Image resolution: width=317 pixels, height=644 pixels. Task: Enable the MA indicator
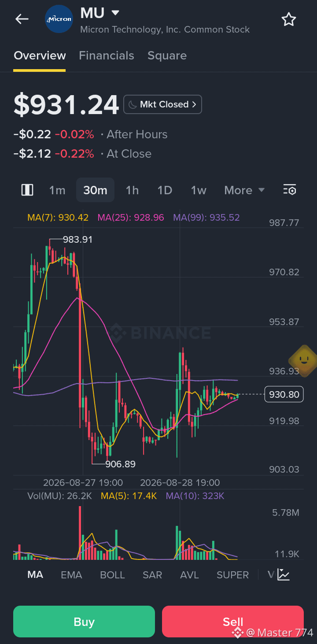tap(35, 574)
